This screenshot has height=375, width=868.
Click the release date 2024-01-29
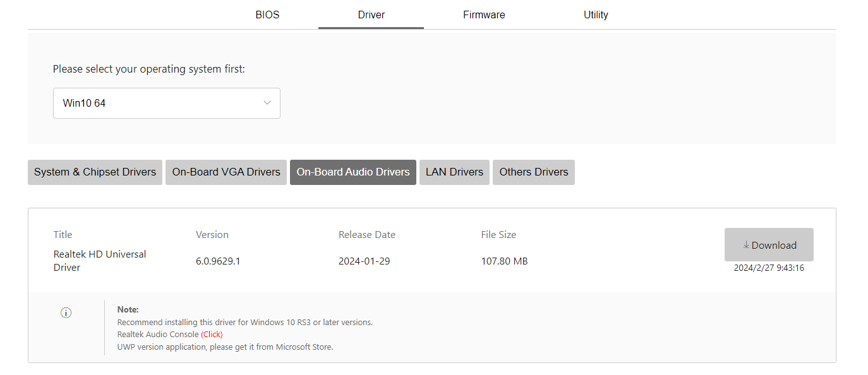[364, 261]
